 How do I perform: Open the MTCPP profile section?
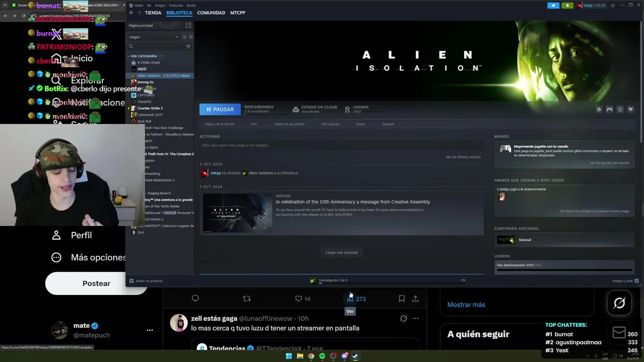tap(237, 13)
